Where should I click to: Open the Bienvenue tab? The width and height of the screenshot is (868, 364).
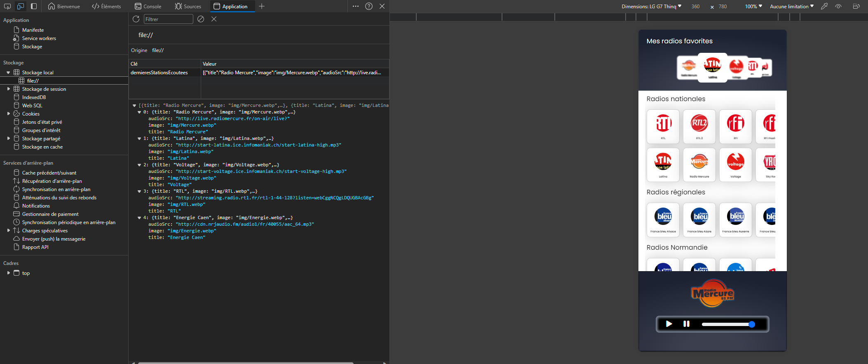(x=64, y=6)
